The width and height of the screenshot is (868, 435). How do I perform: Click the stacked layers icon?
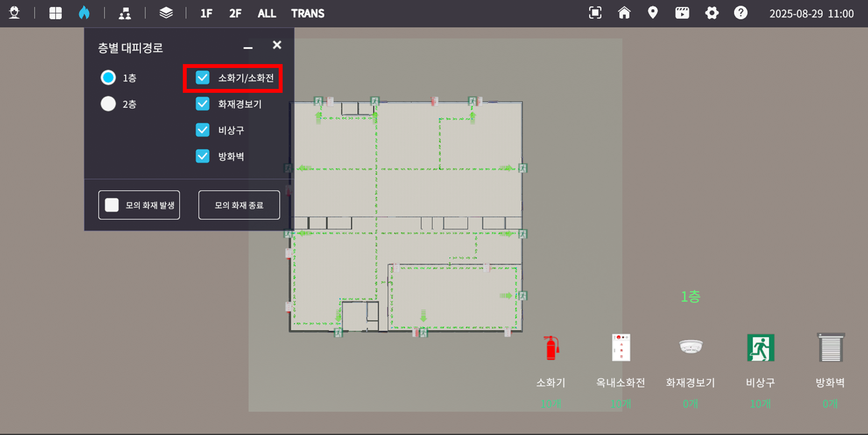[x=166, y=13]
